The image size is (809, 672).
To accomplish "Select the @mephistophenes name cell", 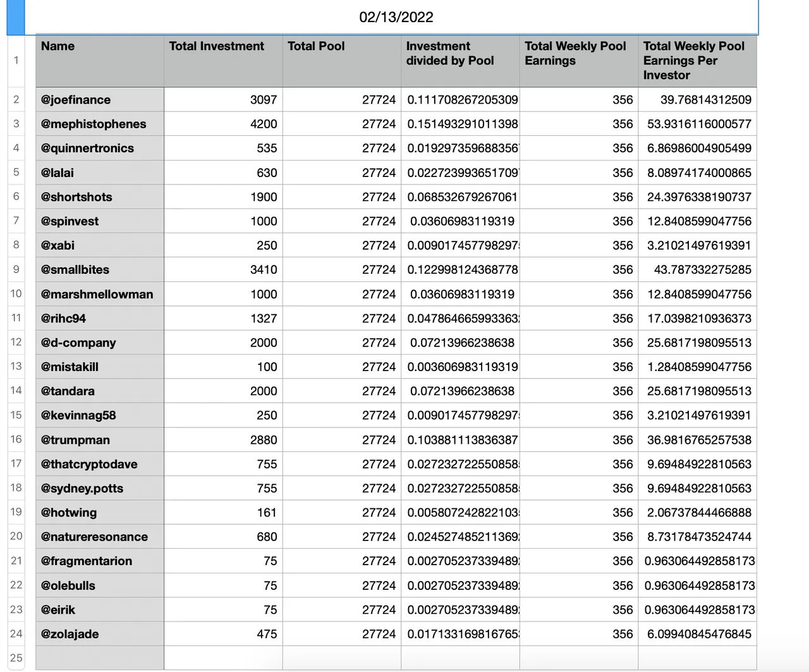I will pos(100,124).
